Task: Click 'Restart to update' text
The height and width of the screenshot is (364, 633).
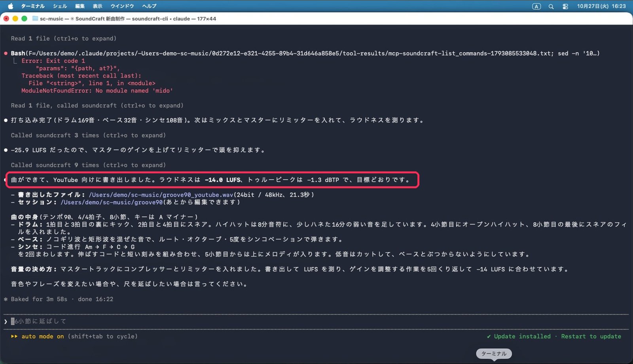Action: [591, 336]
